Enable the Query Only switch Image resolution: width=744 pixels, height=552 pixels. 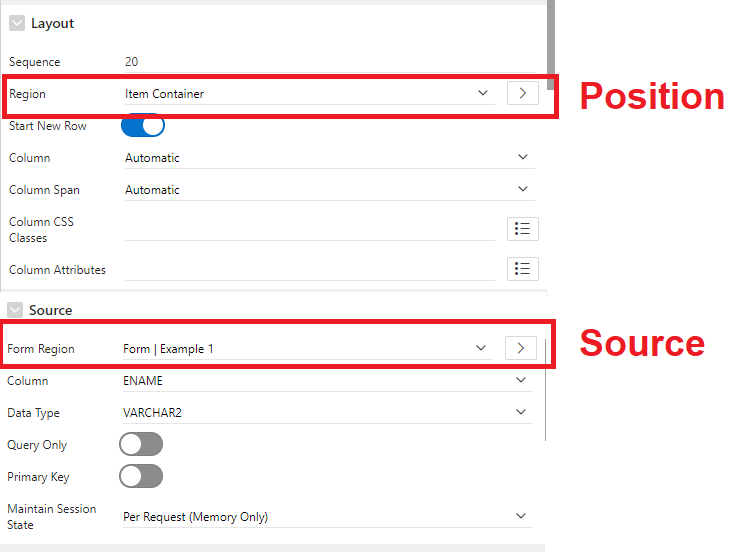pyautogui.click(x=141, y=444)
